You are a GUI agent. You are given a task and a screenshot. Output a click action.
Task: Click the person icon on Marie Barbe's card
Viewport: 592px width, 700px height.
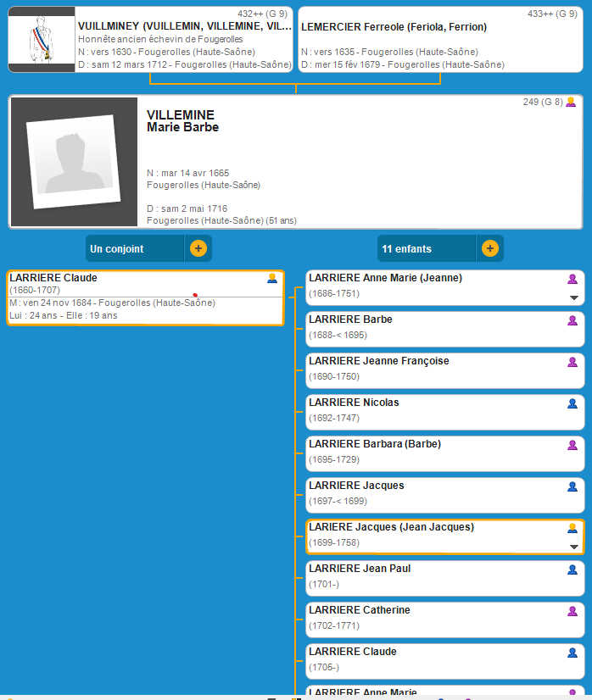coord(571,102)
